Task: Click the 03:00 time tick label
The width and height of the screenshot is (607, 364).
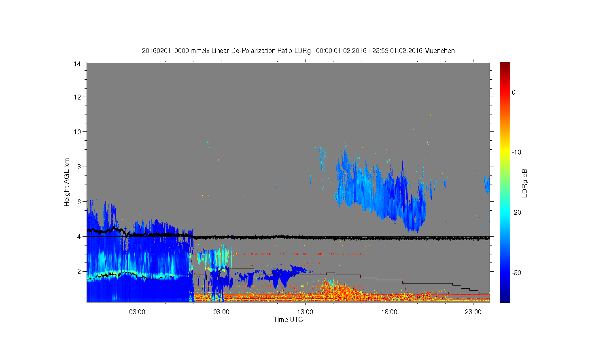Action: tap(137, 312)
